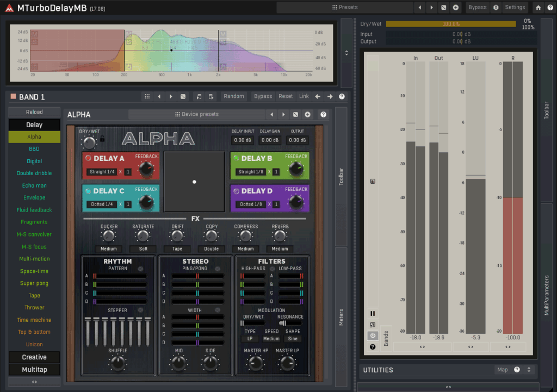Click the XY pad dot
557x392 pixels.
(194, 182)
